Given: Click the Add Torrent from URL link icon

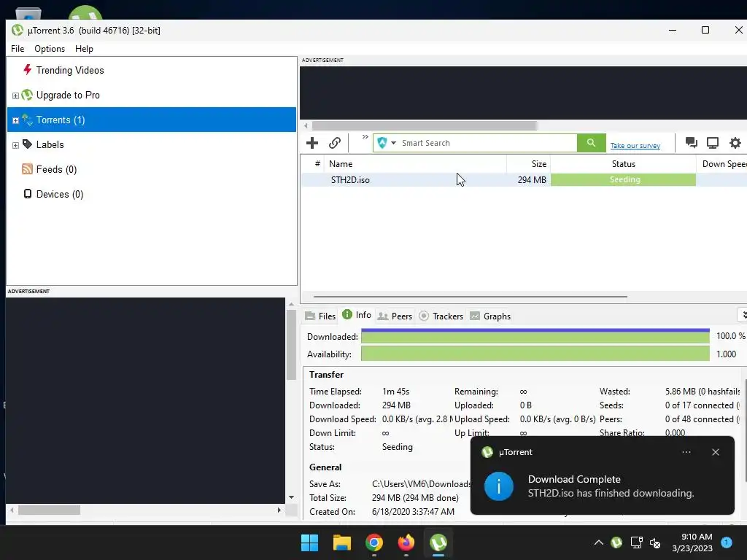Looking at the screenshot, I should [335, 143].
